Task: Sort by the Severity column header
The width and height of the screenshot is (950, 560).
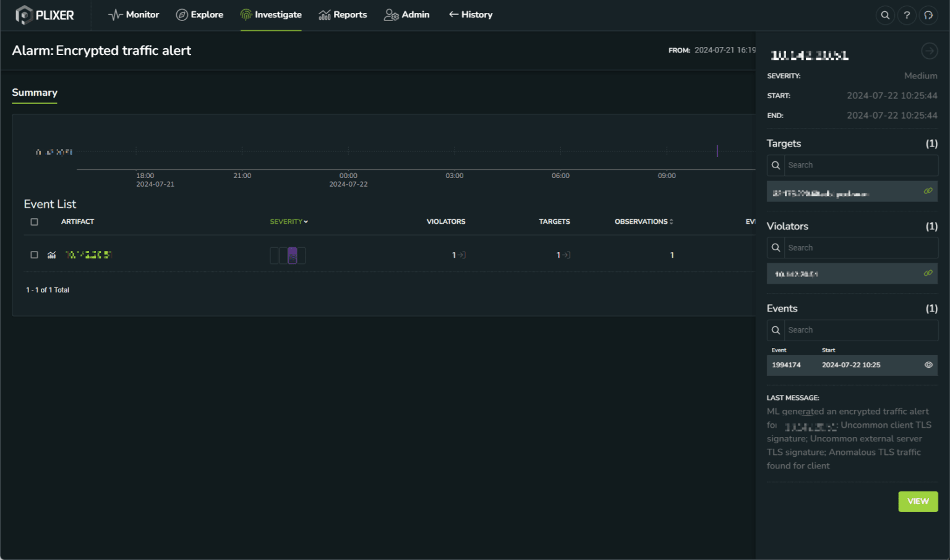Action: [288, 221]
